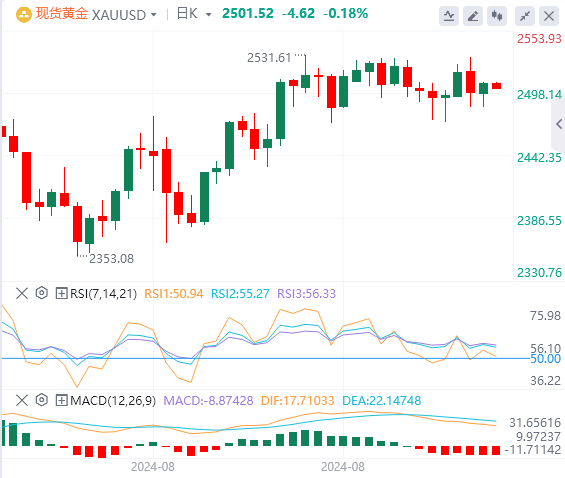Open MACD indicator settings hexagon icon
Screen dimensions: 565x478
pos(42,400)
